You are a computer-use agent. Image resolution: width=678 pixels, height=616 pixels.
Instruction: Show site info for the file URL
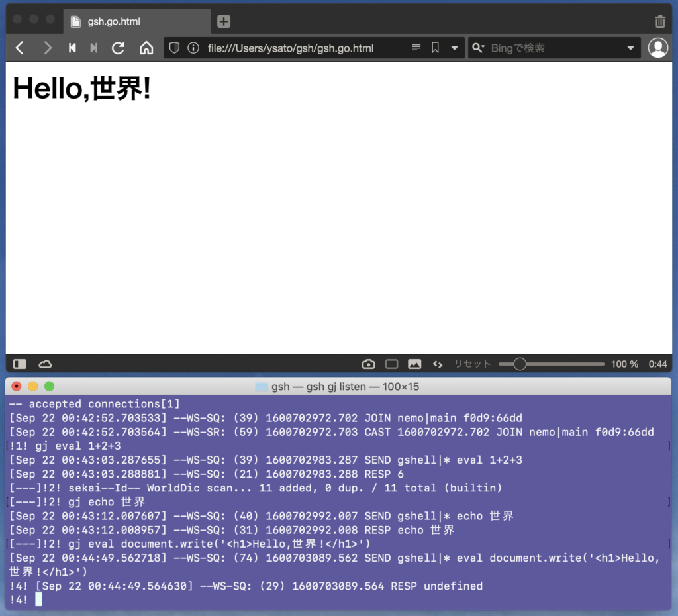[193, 48]
